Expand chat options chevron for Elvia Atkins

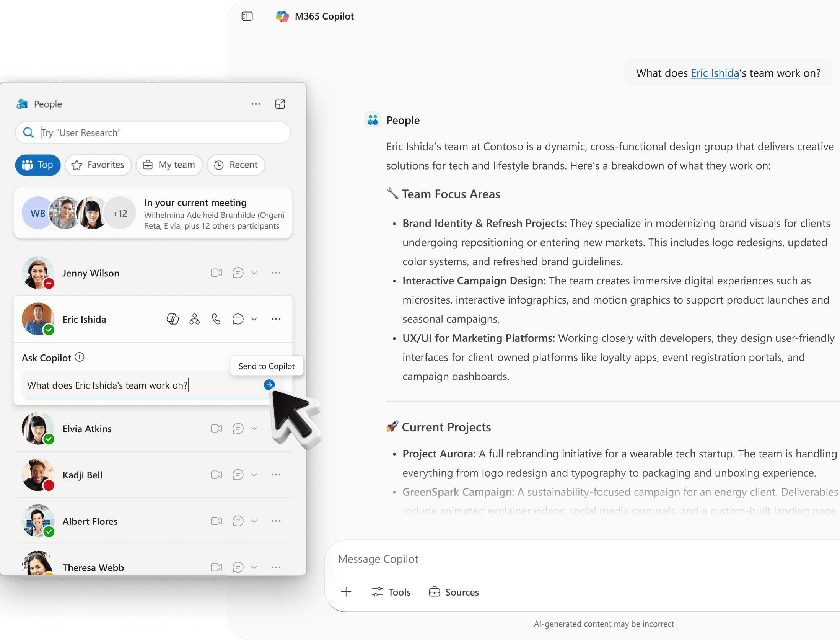click(x=254, y=429)
